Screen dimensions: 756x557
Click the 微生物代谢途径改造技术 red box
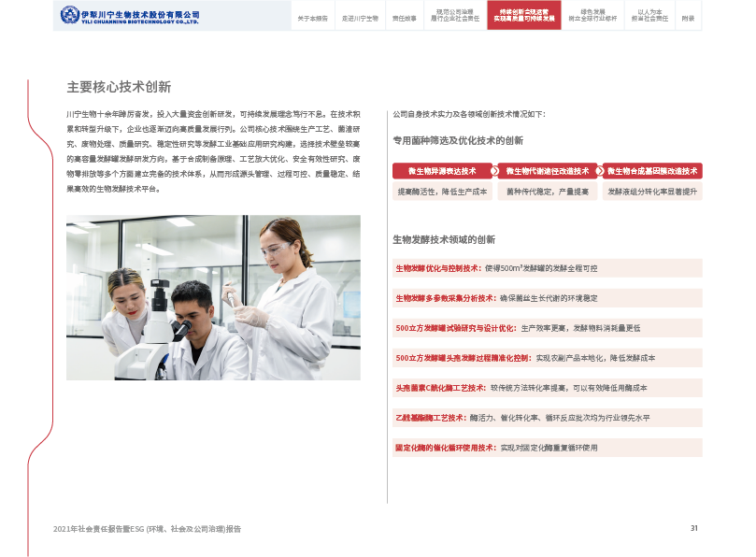pos(547,171)
